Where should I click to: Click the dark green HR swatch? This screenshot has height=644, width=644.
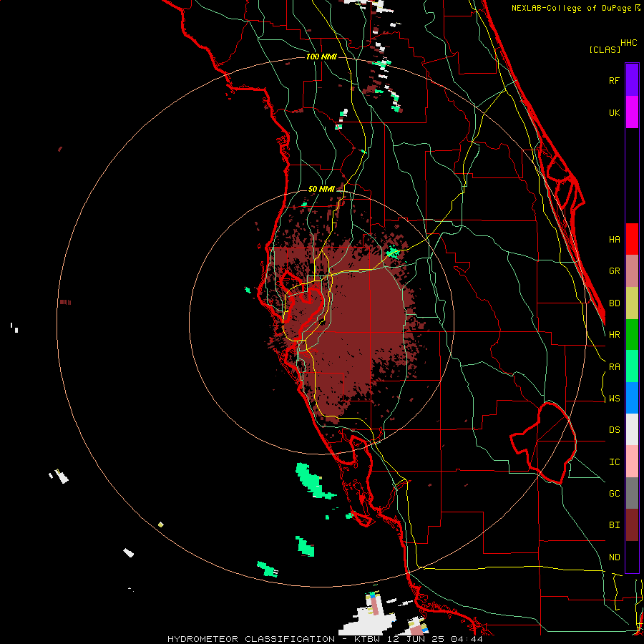point(632,335)
